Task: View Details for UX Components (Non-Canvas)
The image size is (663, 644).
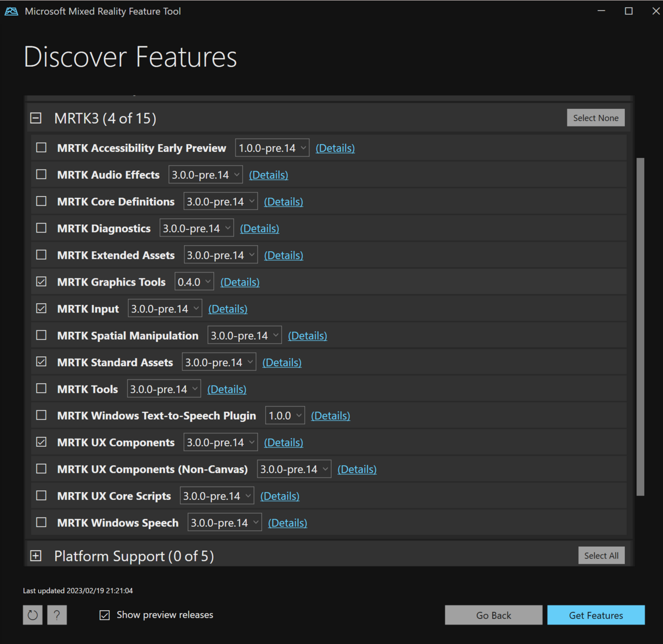Action: (357, 469)
